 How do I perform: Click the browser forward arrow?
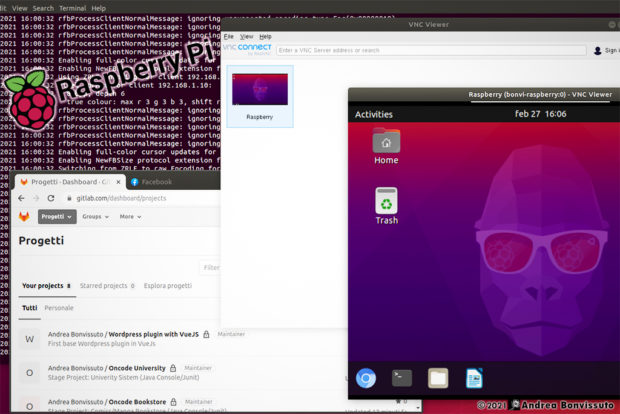click(36, 198)
